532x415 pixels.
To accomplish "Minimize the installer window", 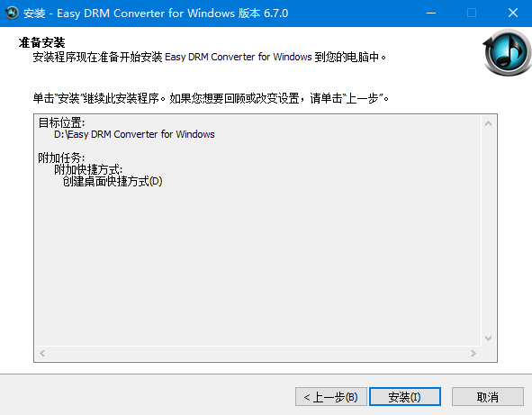I will coord(431,14).
